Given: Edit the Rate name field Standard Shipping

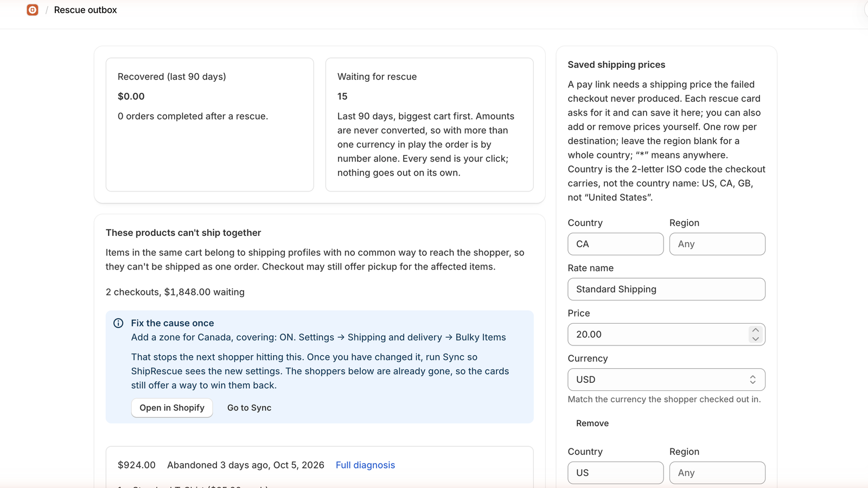Looking at the screenshot, I should pos(666,289).
